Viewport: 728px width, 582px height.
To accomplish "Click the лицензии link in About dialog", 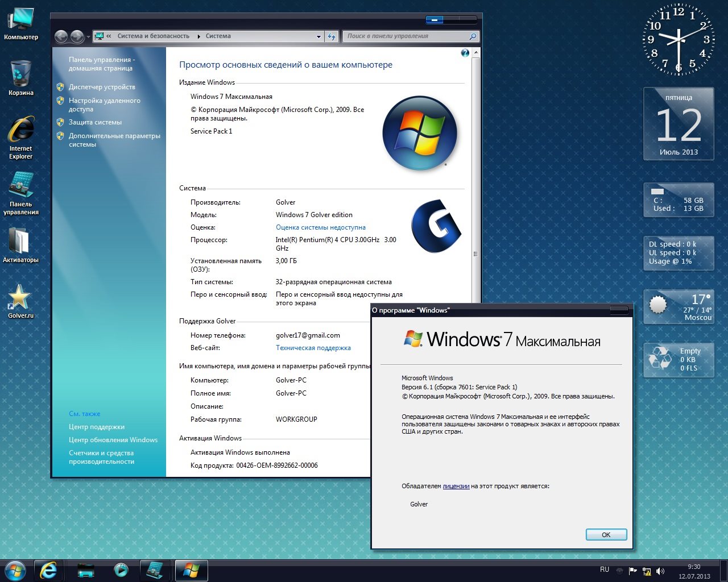I will (456, 486).
